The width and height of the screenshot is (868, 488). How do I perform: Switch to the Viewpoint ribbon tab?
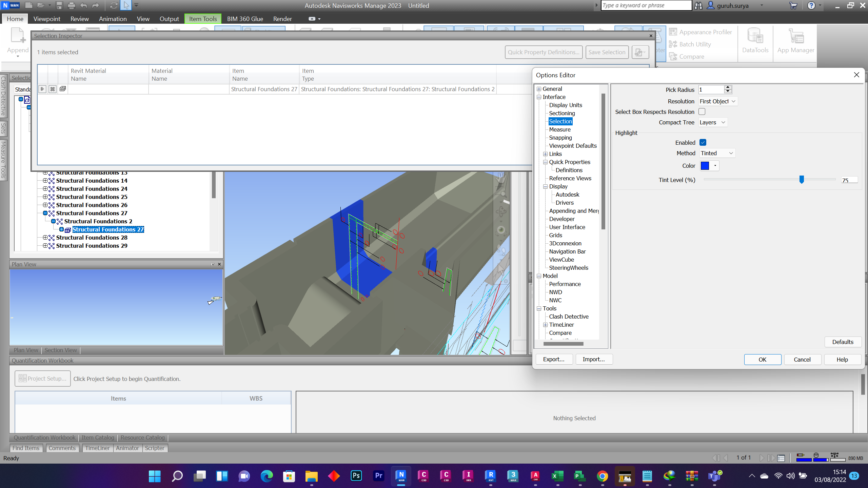click(47, 19)
